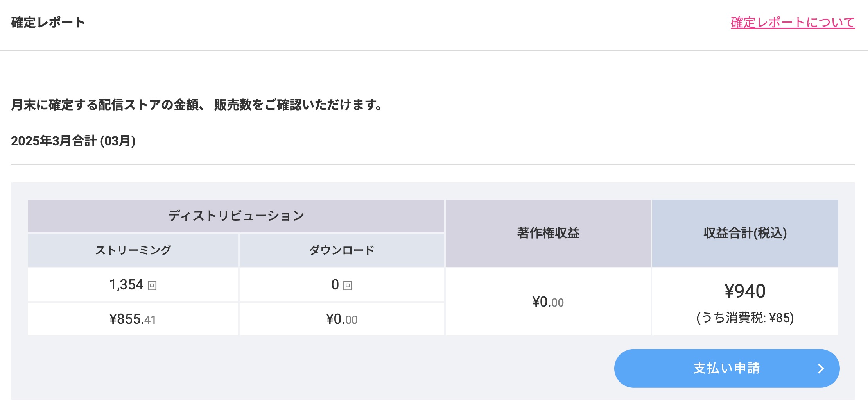Select the ディストリビューション column header
The height and width of the screenshot is (414, 868).
pos(236,216)
